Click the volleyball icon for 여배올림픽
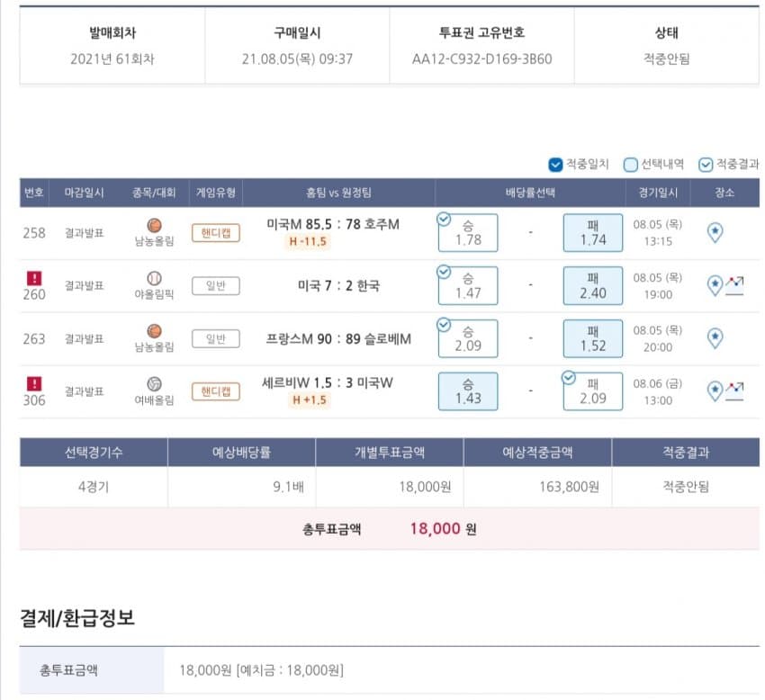Image resolution: width=765 pixels, height=700 pixels. coord(154,382)
